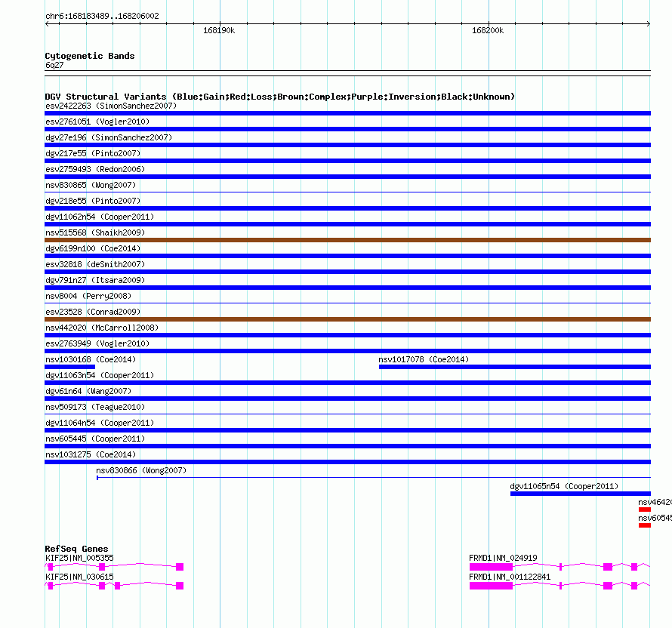The width and height of the screenshot is (672, 628).
Task: Select the nsv830866 (Wong2007) label
Action: point(141,470)
